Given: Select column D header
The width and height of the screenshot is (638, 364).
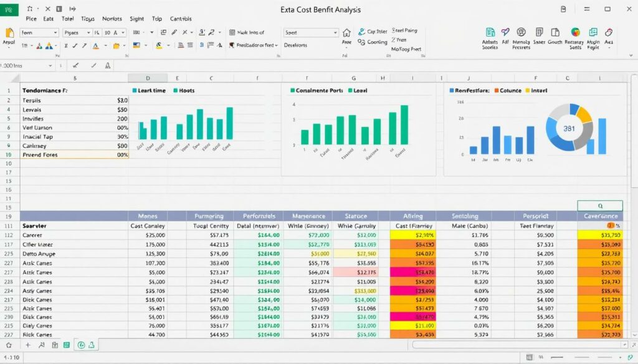Looking at the screenshot, I should click(x=148, y=78).
